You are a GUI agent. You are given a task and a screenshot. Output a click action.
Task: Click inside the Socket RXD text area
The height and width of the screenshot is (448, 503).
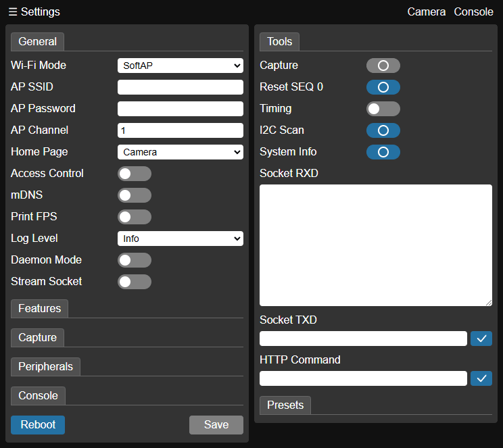(x=375, y=245)
